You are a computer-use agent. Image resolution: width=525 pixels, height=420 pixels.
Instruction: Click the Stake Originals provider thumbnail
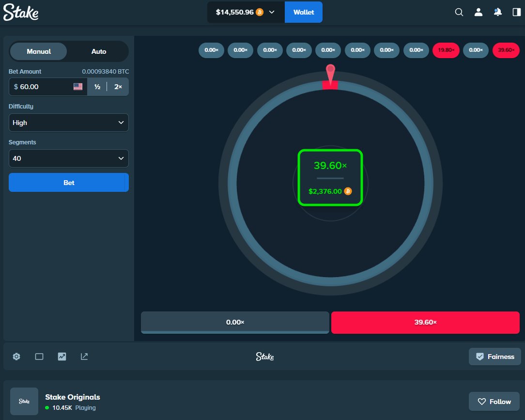click(24, 401)
